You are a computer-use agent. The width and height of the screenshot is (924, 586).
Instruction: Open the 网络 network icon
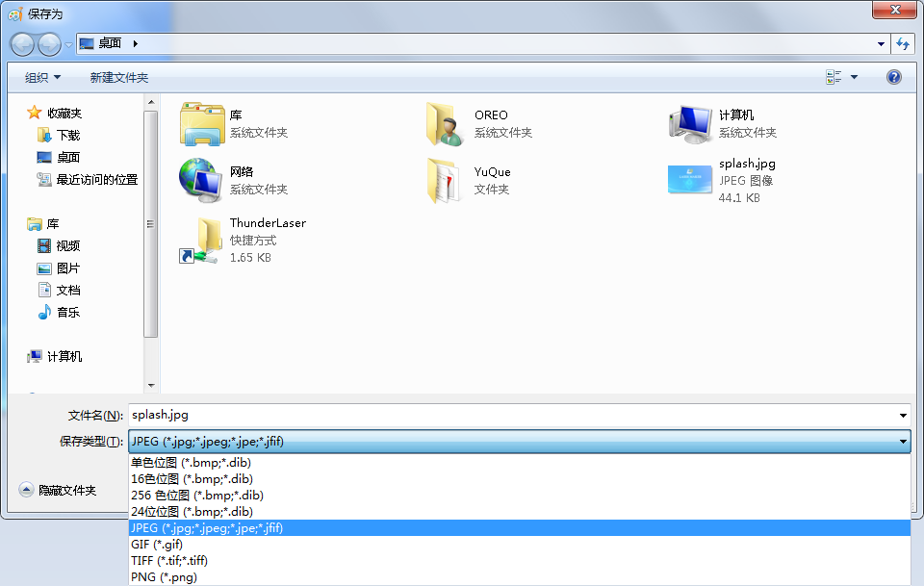click(x=200, y=180)
